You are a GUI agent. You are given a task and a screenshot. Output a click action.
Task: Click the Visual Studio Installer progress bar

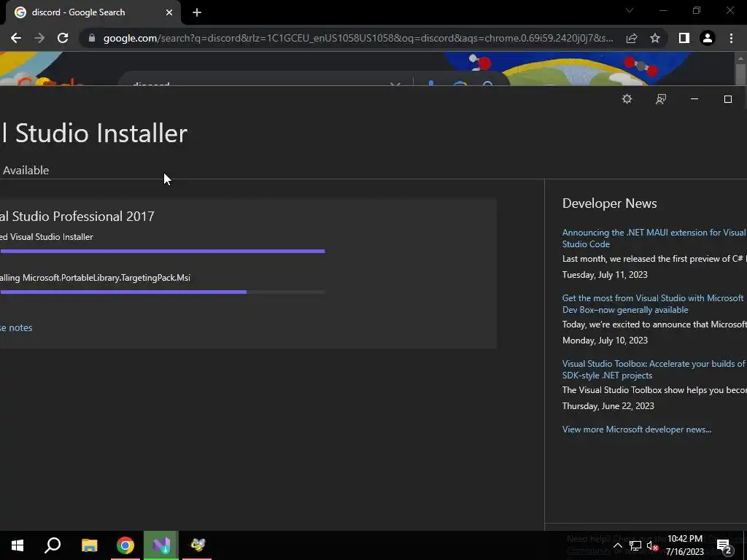click(162, 251)
